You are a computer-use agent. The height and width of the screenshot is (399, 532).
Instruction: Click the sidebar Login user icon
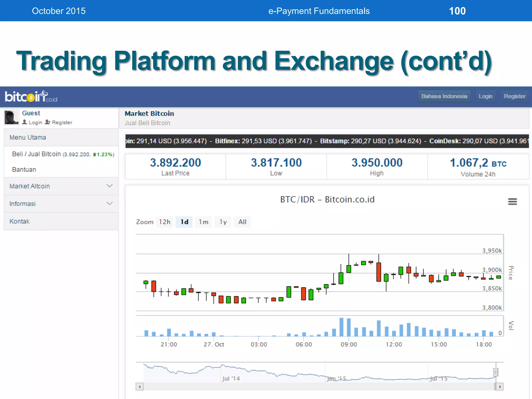point(25,122)
